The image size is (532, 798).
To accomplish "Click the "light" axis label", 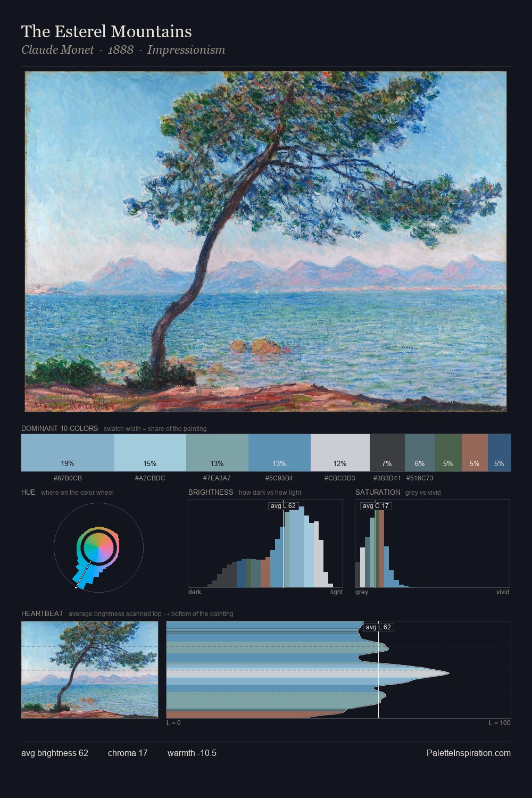I will (337, 592).
